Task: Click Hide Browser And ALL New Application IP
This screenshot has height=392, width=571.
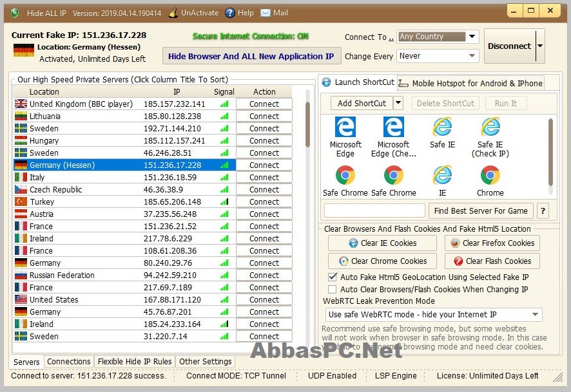Action: tap(251, 57)
